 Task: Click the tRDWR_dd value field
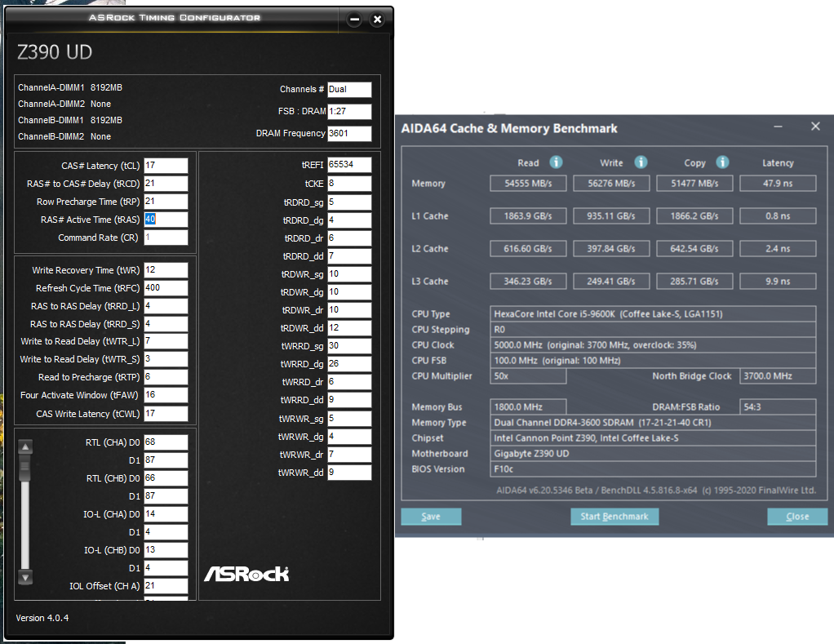click(x=349, y=328)
